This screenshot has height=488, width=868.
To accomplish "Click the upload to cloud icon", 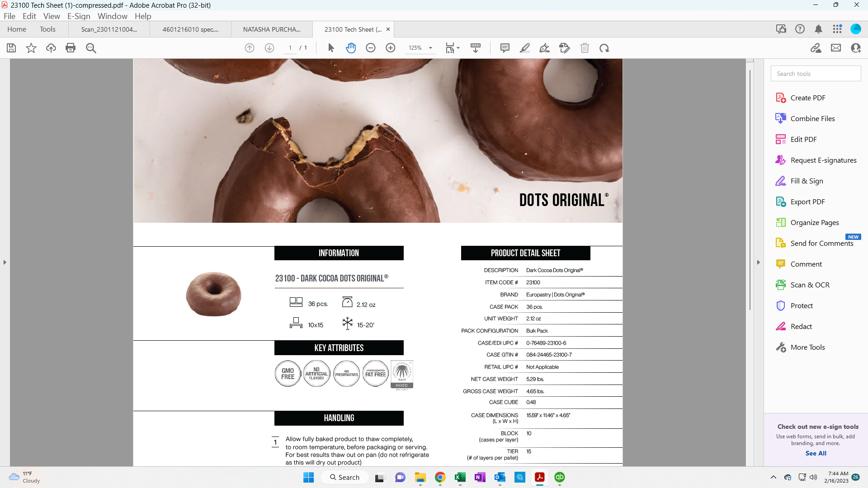I will (51, 48).
